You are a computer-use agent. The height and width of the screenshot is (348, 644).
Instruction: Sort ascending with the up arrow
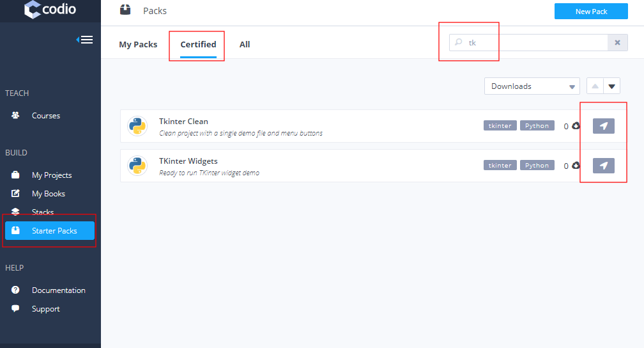595,86
